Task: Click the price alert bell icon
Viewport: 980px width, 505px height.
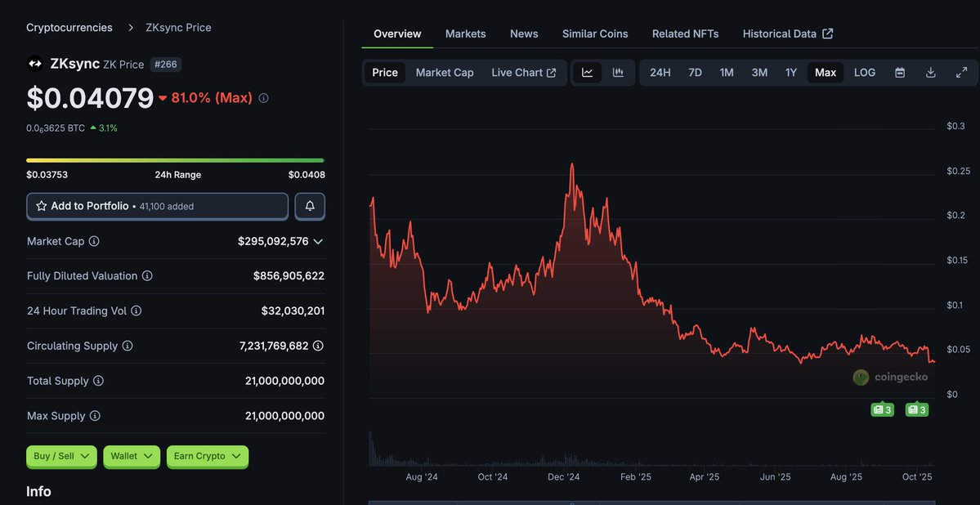Action: point(310,206)
